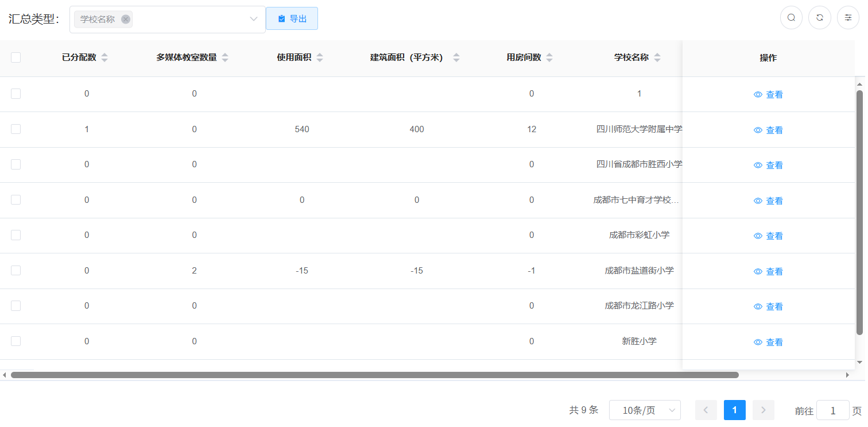Sort by 用房间数 column
Viewport: 868px width, 427px height.
(x=549, y=57)
